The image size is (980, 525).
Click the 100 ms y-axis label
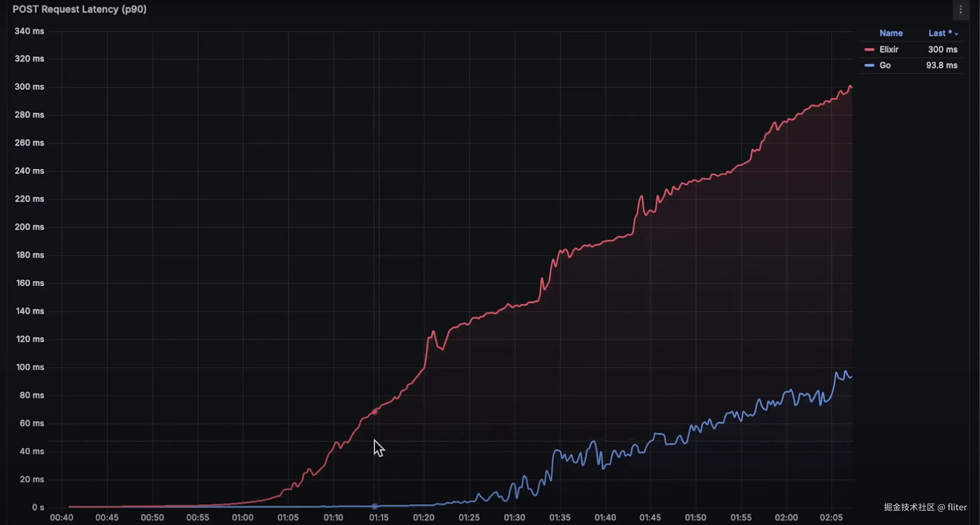[30, 367]
